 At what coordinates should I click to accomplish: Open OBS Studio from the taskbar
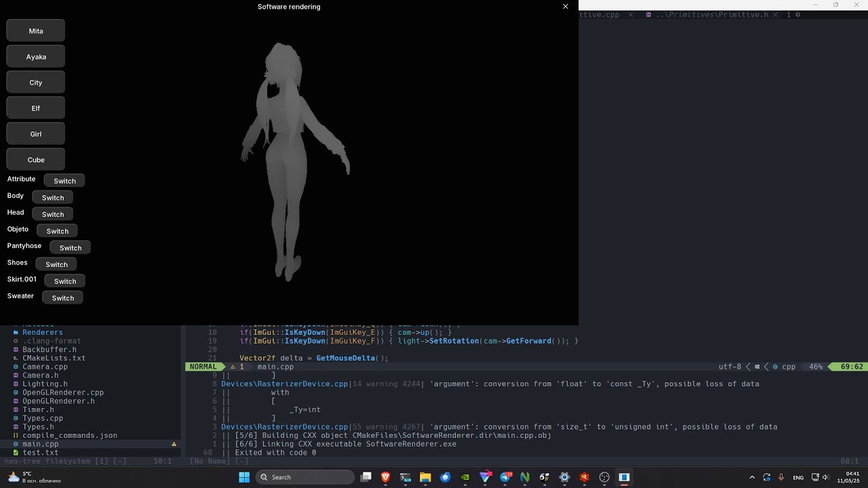(604, 477)
